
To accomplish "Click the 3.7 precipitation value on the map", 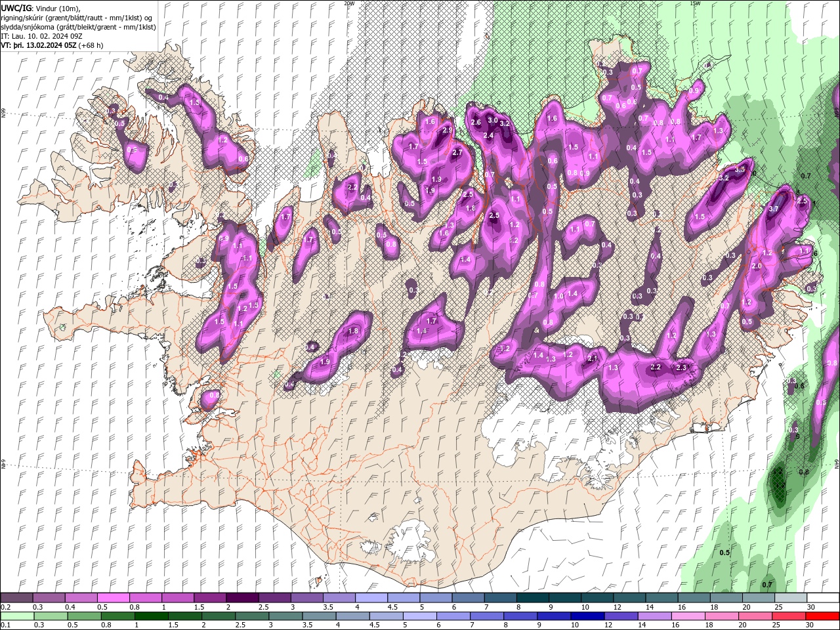I will click(x=773, y=209).
